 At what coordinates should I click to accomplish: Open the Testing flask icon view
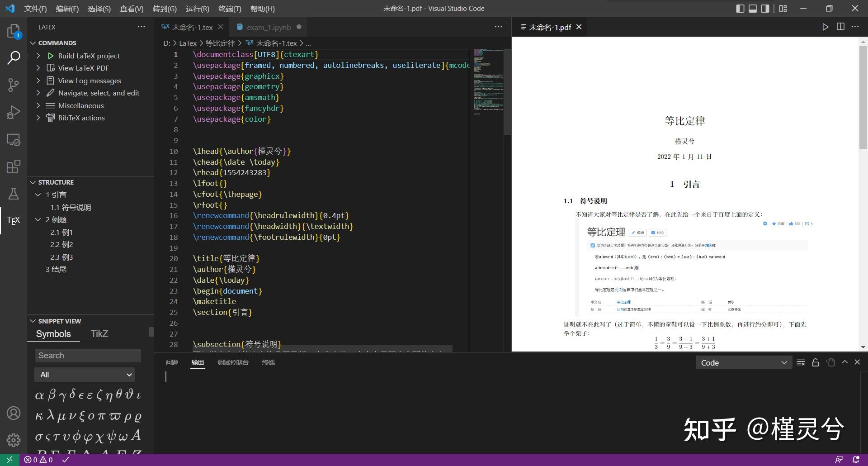tap(14, 194)
